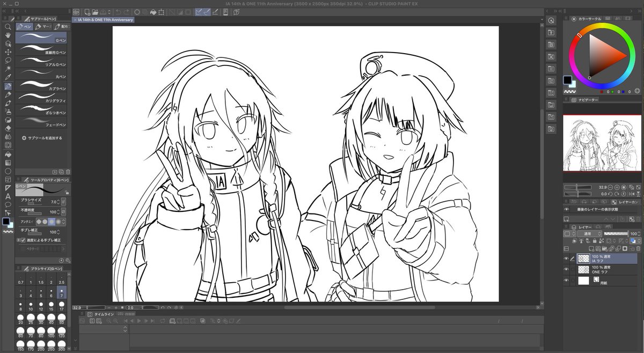Screen dimensions: 644x353
Task: Click the New document icon
Action: [x=87, y=12]
